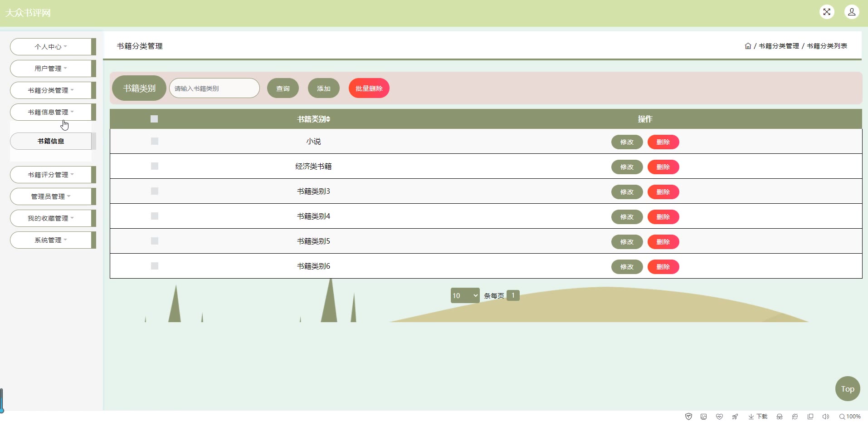
Task: Open the 下载 downloads in status bar
Action: [758, 417]
